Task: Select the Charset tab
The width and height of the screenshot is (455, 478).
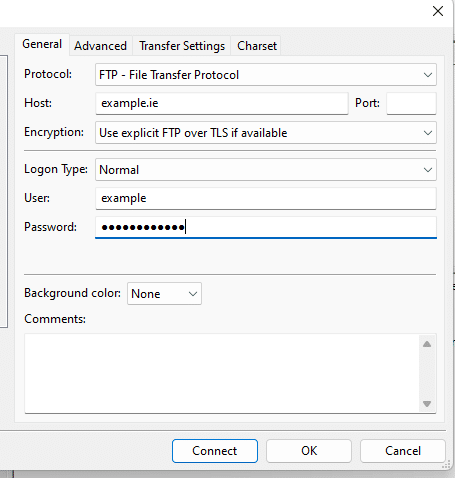Action: (257, 46)
